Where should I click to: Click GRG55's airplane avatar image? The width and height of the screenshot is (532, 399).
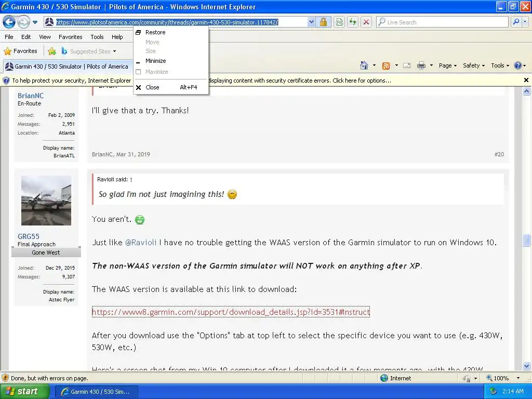click(x=46, y=201)
